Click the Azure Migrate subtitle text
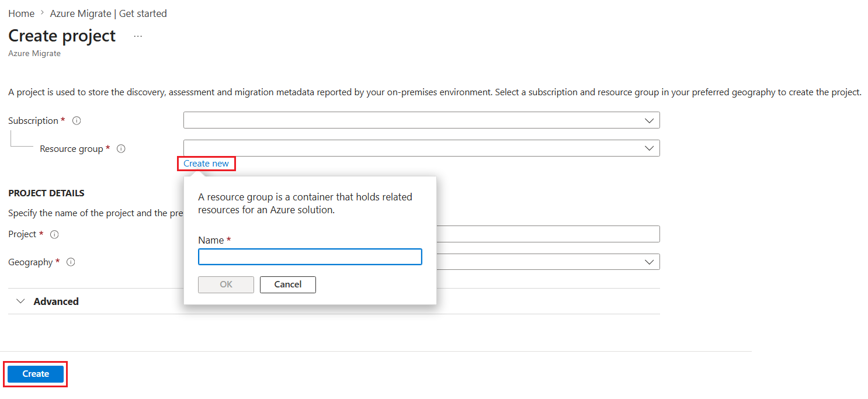 coord(34,53)
